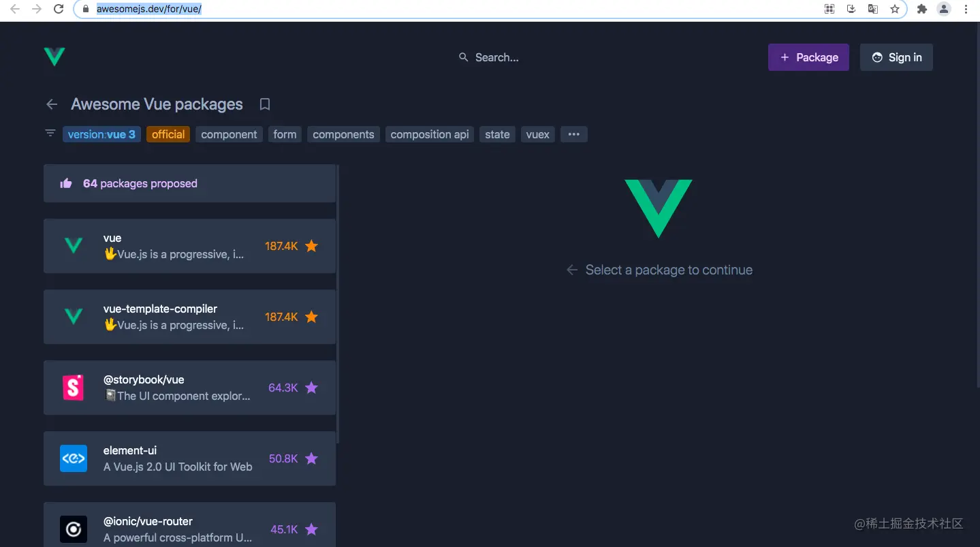The height and width of the screenshot is (547, 980).
Task: Open the Chrome profile avatar
Action: 944,9
